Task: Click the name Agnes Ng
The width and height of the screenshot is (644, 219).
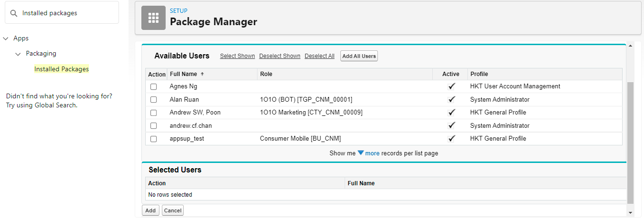Action: click(183, 86)
